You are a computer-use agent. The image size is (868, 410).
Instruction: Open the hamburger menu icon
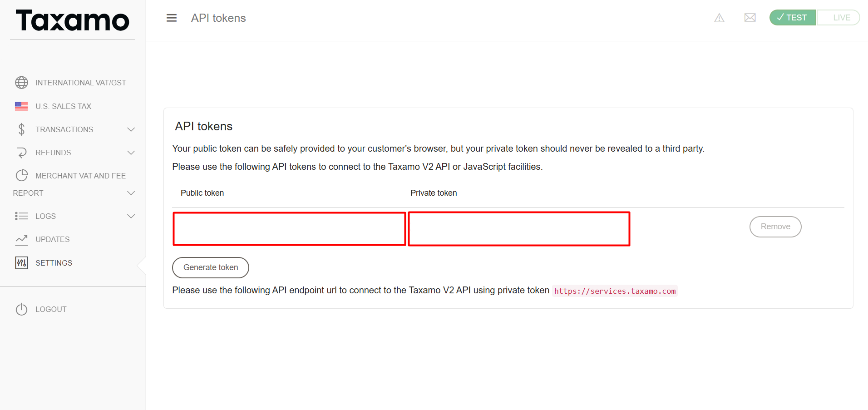(172, 18)
